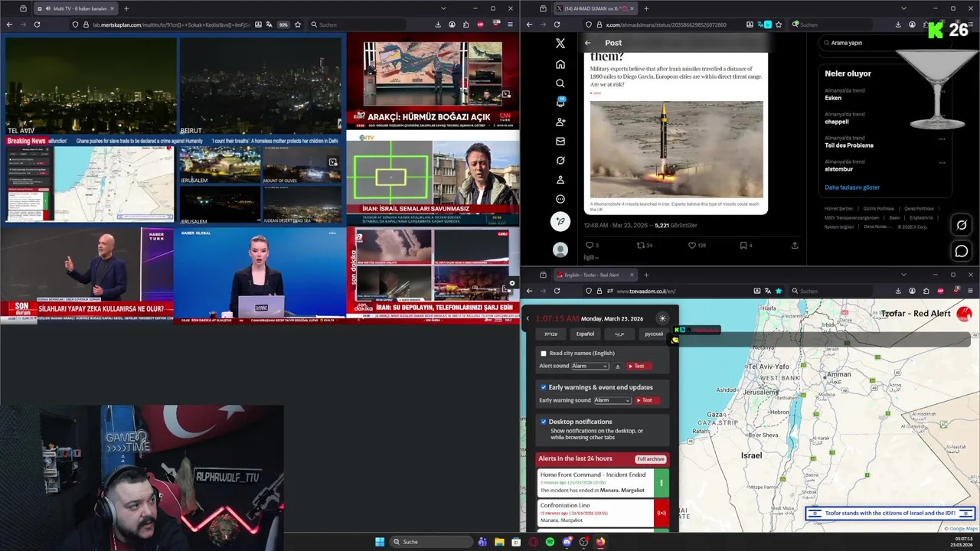This screenshot has width=980, height=551.
Task: Enable Read city names (English) checkbox
Action: click(544, 354)
